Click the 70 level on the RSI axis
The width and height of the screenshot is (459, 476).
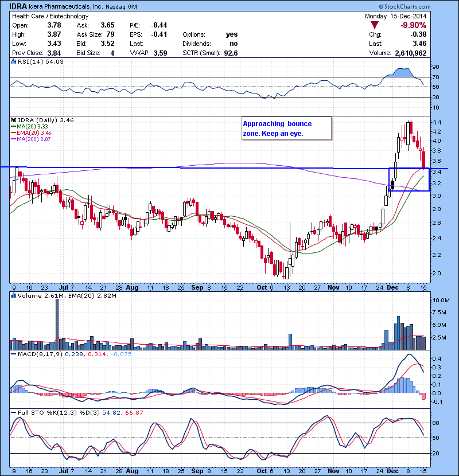[x=436, y=77]
